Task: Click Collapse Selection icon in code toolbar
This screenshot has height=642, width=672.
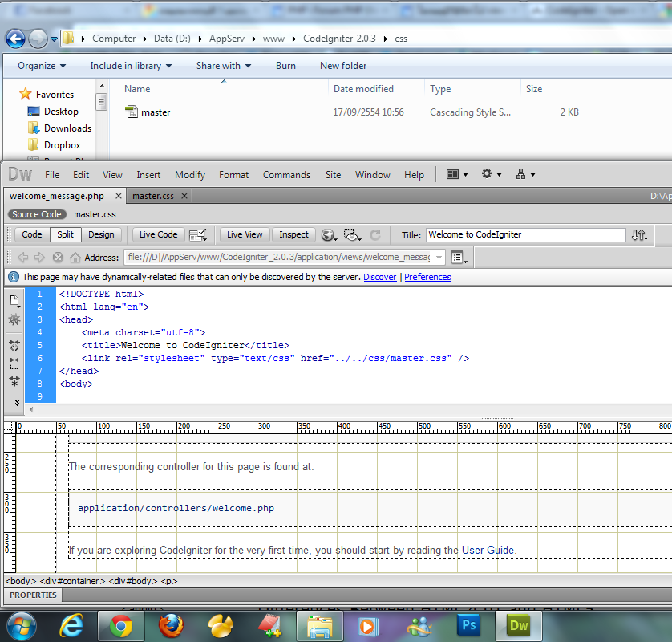Action: (x=14, y=364)
